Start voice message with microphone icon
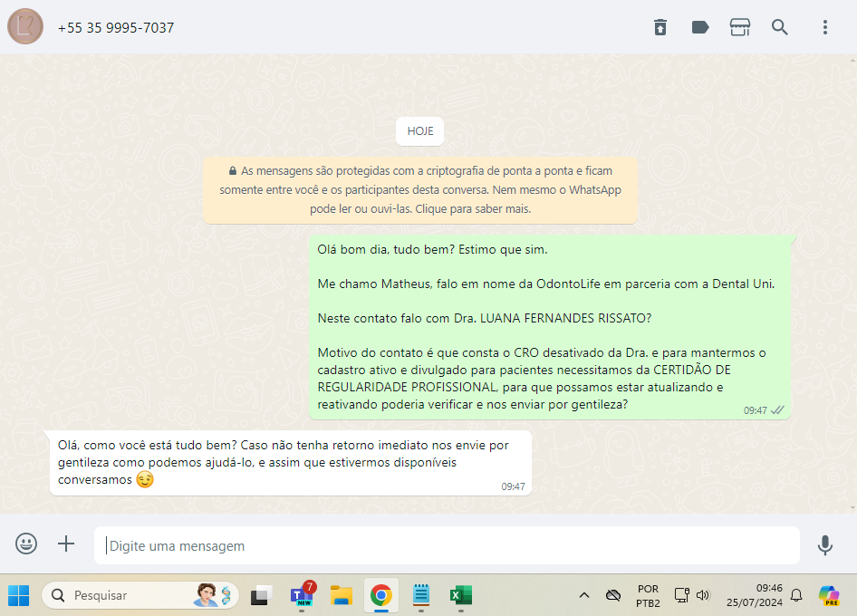The image size is (857, 616). tap(824, 545)
